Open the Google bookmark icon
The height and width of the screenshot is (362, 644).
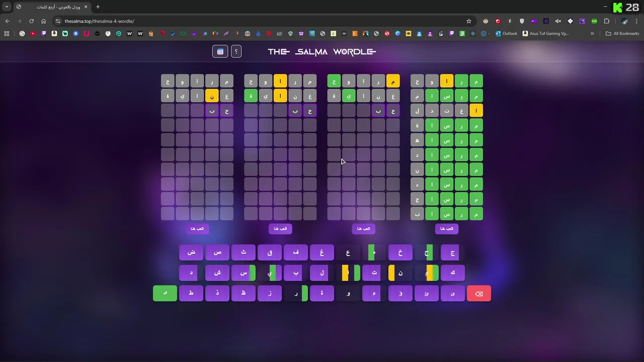(x=22, y=34)
